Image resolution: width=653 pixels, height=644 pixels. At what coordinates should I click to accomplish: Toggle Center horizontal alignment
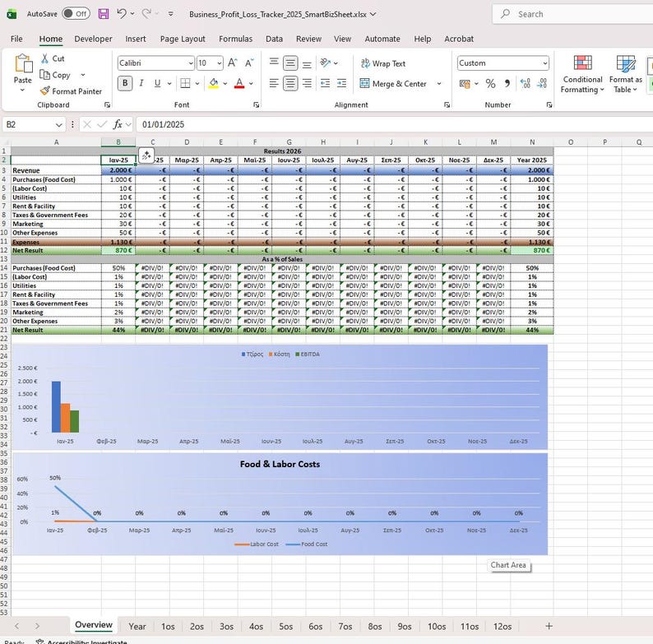(x=290, y=83)
